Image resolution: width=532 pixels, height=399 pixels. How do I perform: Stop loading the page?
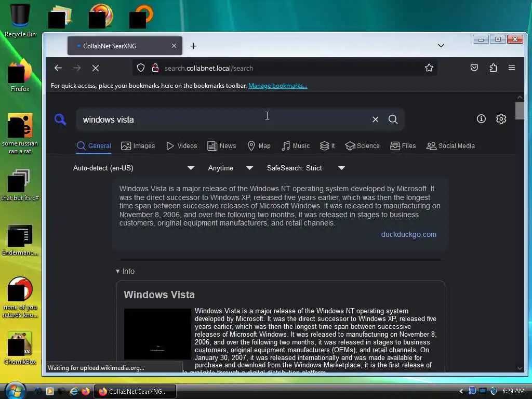[96, 68]
